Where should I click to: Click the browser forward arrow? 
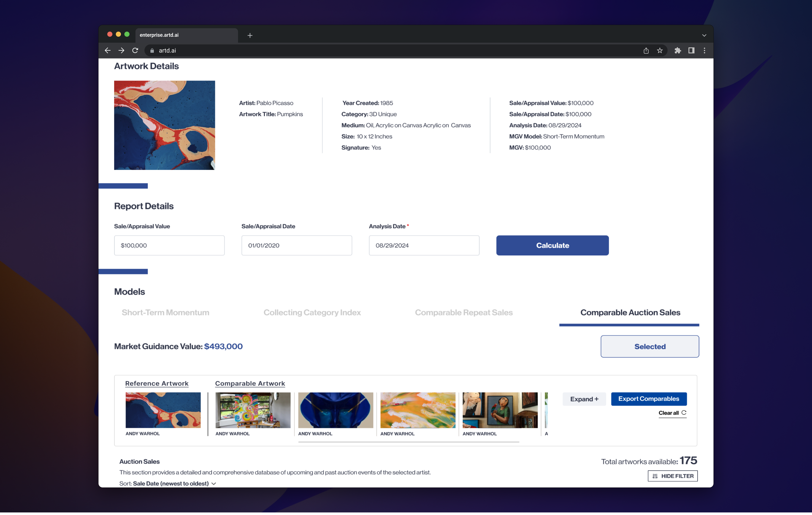121,51
